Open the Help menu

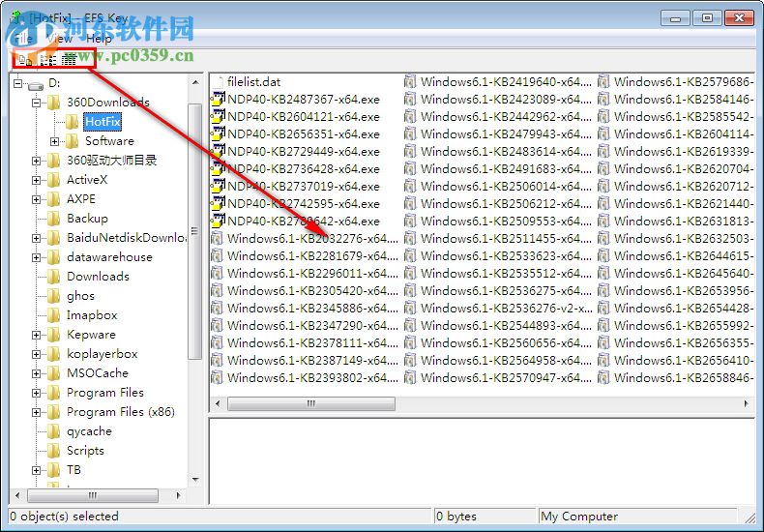[99, 39]
